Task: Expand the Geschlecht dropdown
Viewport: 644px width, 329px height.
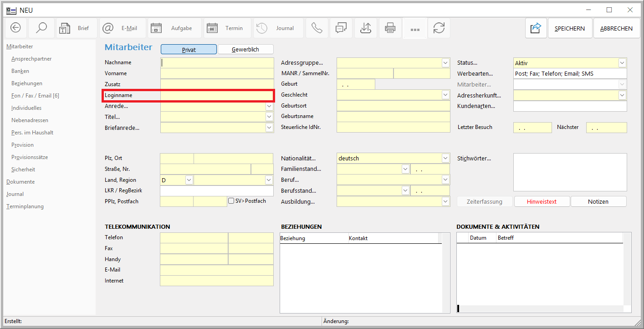Action: click(x=445, y=95)
